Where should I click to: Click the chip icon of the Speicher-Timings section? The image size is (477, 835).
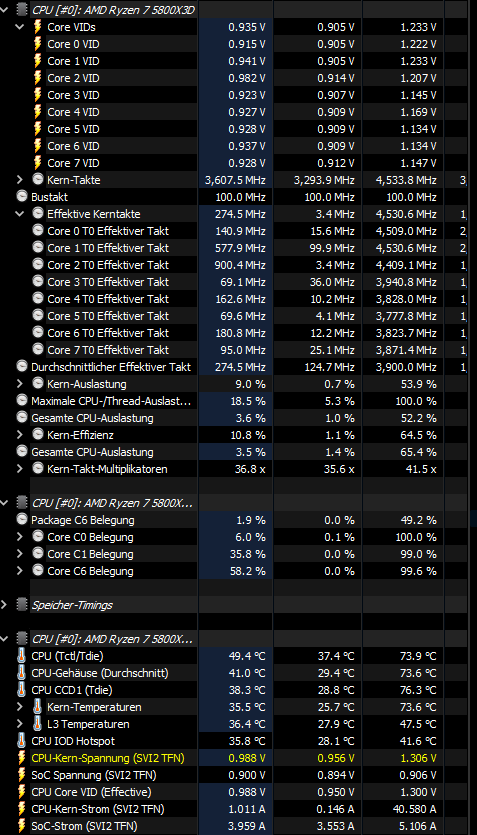[22, 604]
